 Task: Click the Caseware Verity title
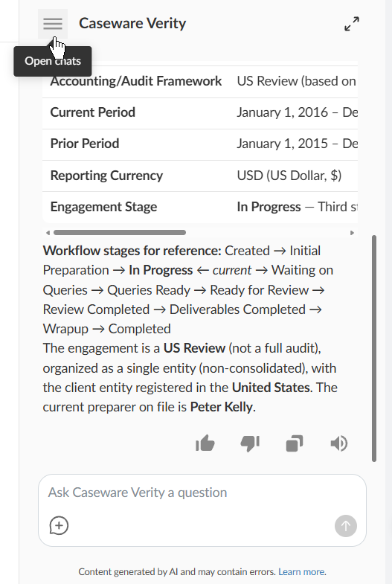(132, 24)
